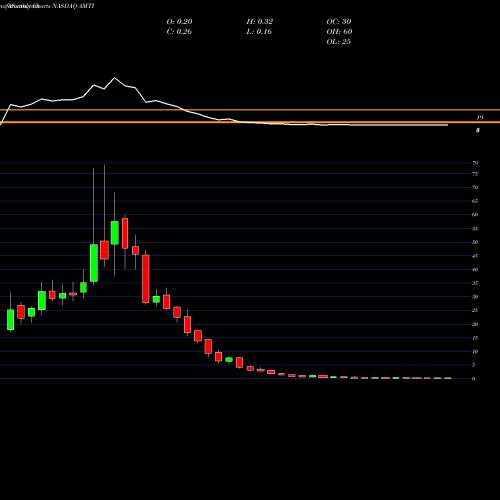
Task: Select the green candle topping out near 58
Action: click(115, 233)
